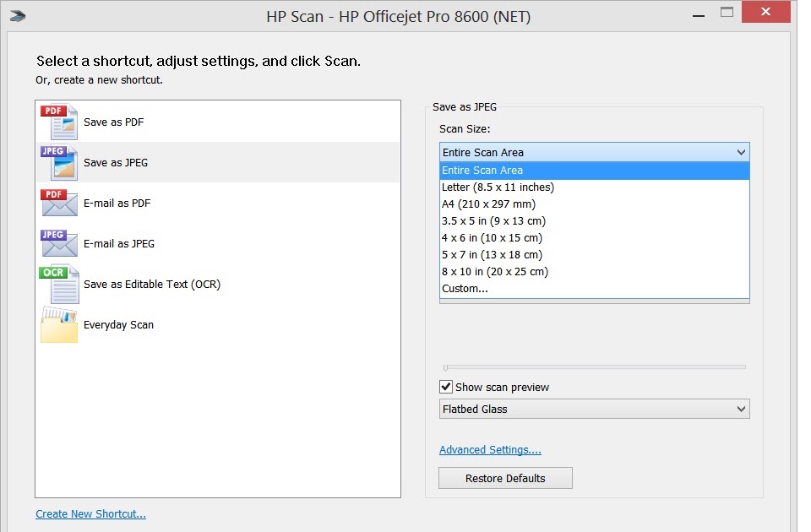Minimize the HP Scan window
The height and width of the screenshot is (532, 811).
point(699,16)
